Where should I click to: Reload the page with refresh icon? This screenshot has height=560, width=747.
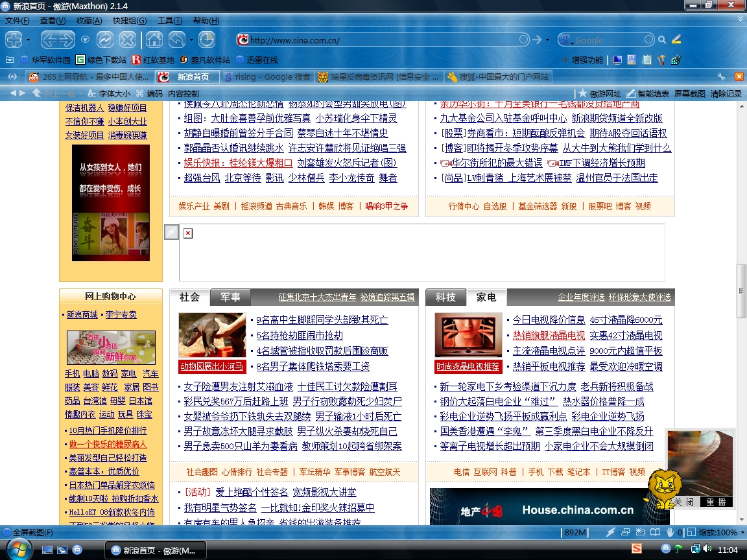point(105,40)
